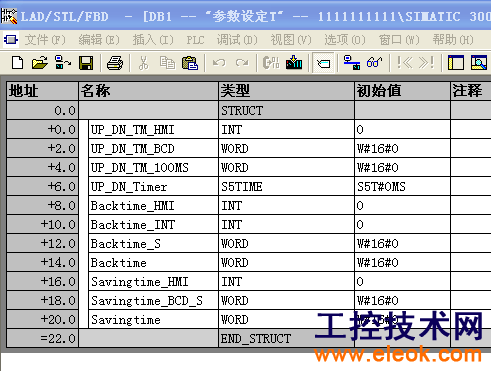This screenshot has width=491, height=371.
Task: Click the details view magnifier icon
Action: click(x=479, y=63)
